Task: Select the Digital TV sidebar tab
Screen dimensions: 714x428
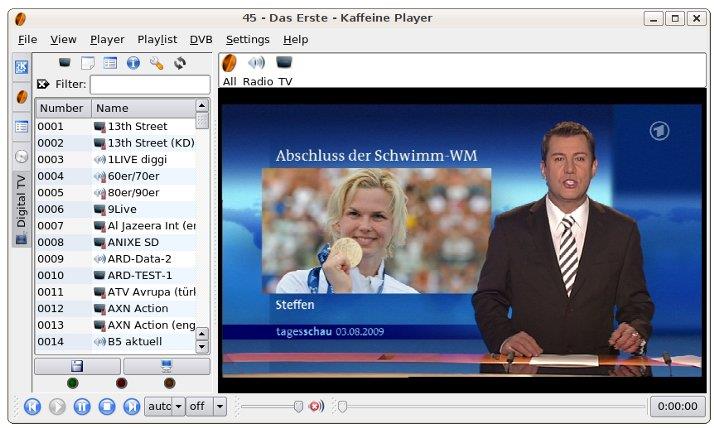Action: (x=21, y=209)
